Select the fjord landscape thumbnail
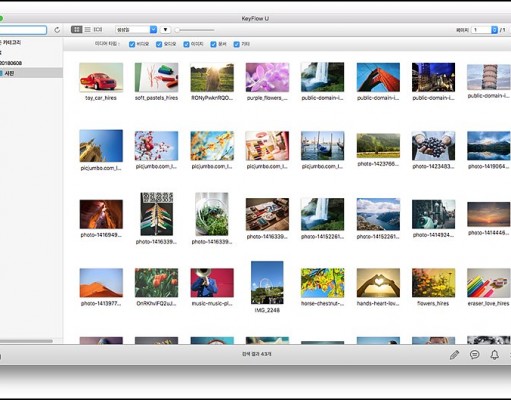This screenshot has height=400, width=511. point(378,214)
